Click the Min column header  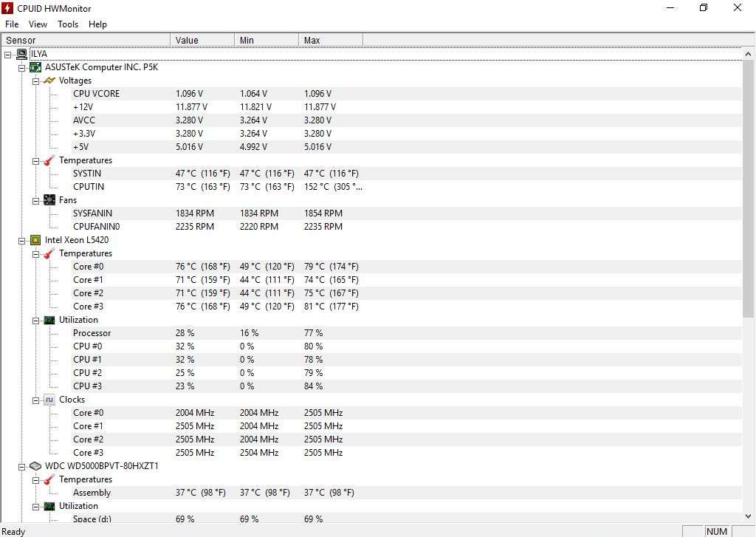pos(266,40)
